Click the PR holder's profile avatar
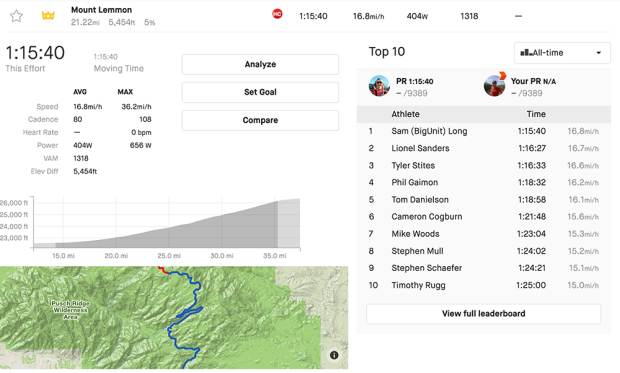The width and height of the screenshot is (620, 373). (379, 86)
